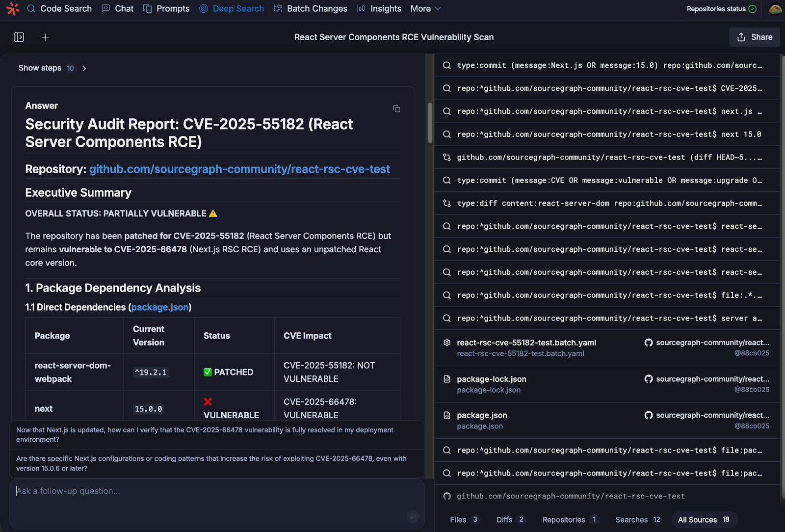Open the type:commit Next.js 15.0 search source
The height and width of the screenshot is (532, 785).
607,66
